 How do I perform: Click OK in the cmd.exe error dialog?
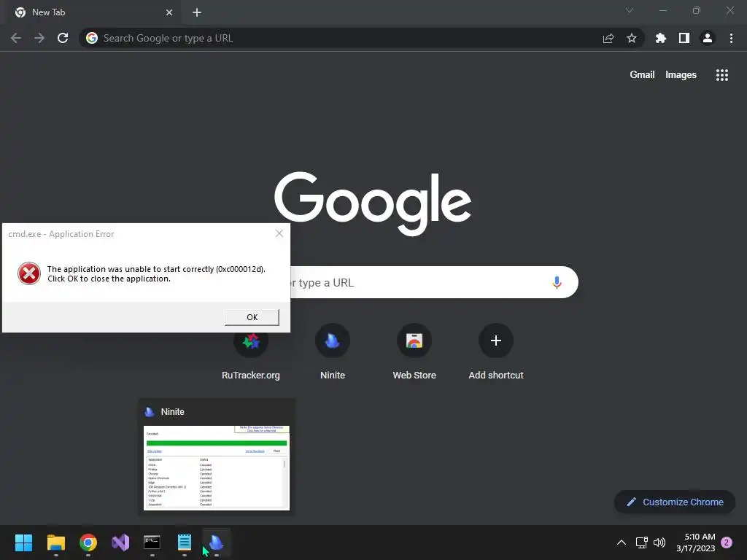tap(252, 317)
